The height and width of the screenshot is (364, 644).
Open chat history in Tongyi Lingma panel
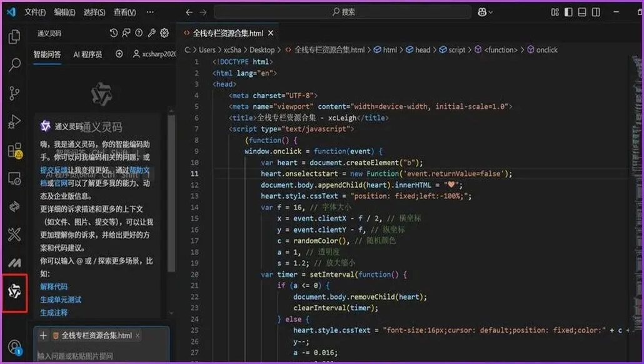pos(114,33)
